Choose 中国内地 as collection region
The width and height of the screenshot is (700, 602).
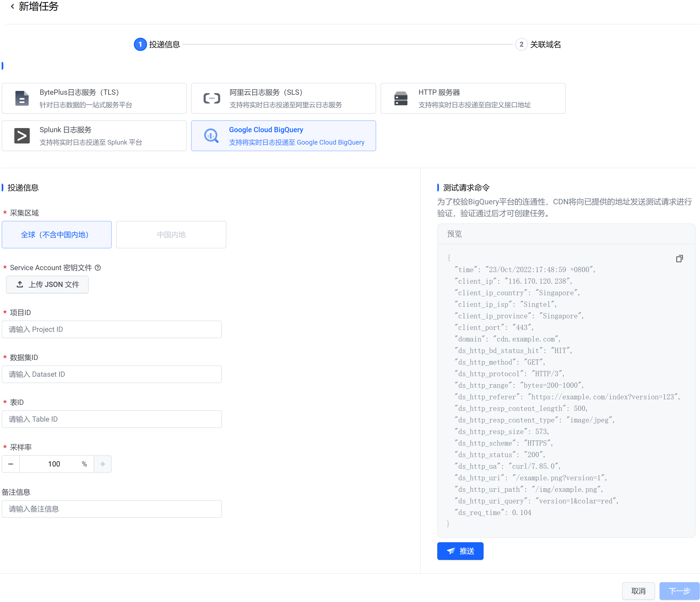[x=171, y=235]
